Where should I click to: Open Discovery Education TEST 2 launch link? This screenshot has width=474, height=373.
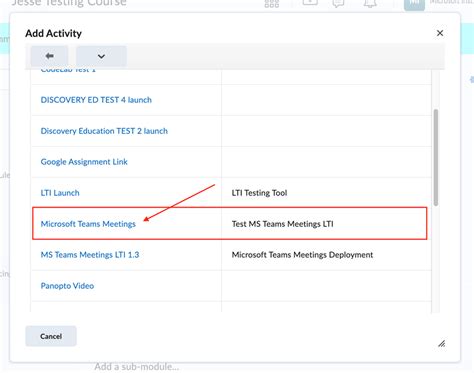coord(104,131)
